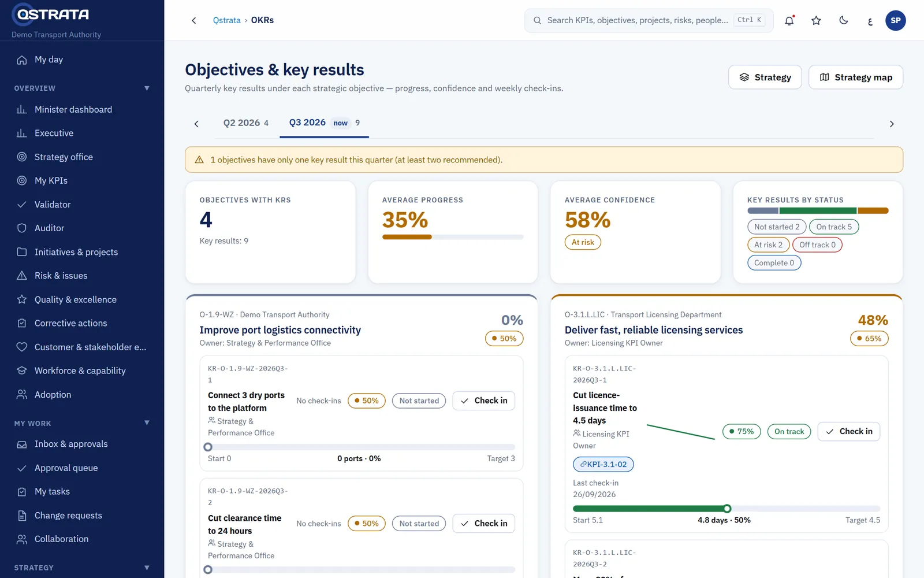This screenshot has height=578, width=924.
Task: Click the 50% pill on port logistics objective
Action: pos(504,338)
